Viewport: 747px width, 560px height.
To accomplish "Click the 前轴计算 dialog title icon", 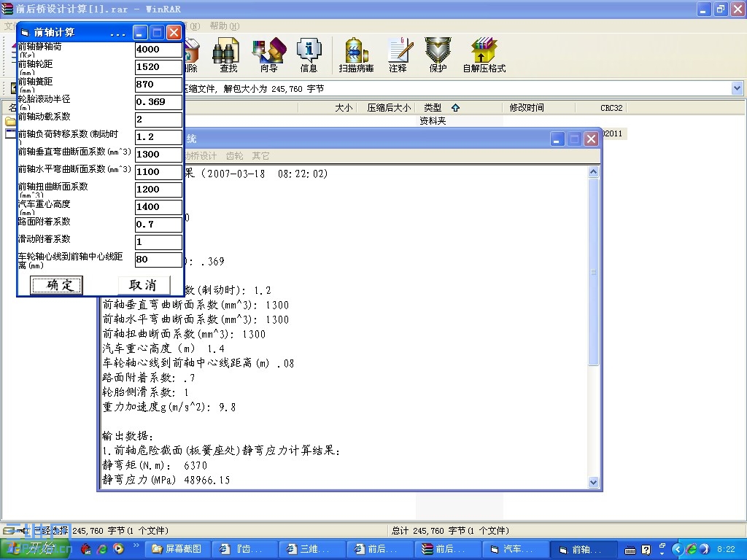I will click(x=25, y=32).
